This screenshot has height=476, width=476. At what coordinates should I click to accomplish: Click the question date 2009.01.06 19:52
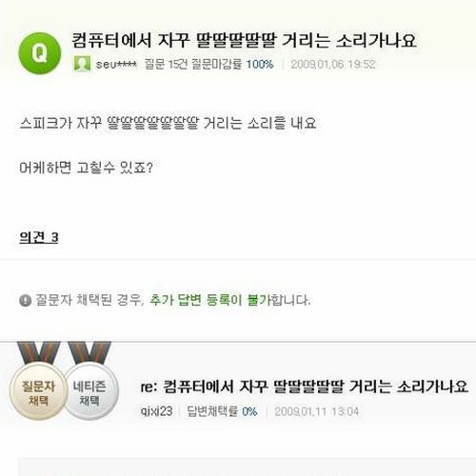(333, 65)
